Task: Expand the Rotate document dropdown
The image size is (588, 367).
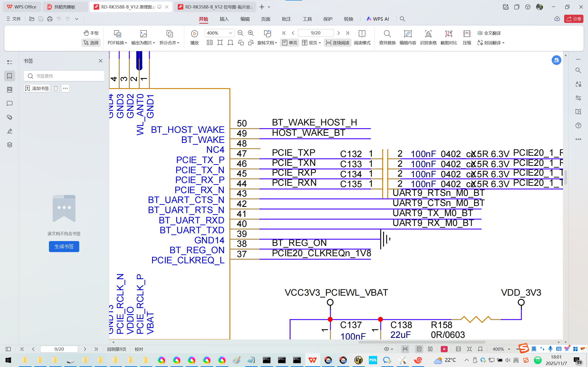Action: point(267,43)
